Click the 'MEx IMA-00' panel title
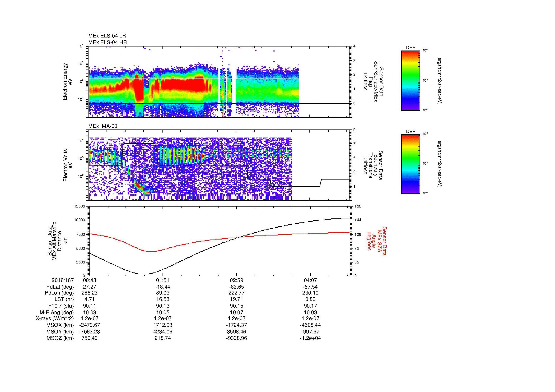The width and height of the screenshot is (555, 392). 103,126
